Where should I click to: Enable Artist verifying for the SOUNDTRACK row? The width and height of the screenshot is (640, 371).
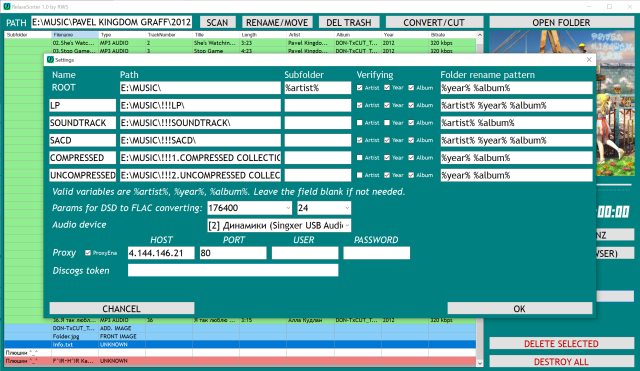point(360,122)
